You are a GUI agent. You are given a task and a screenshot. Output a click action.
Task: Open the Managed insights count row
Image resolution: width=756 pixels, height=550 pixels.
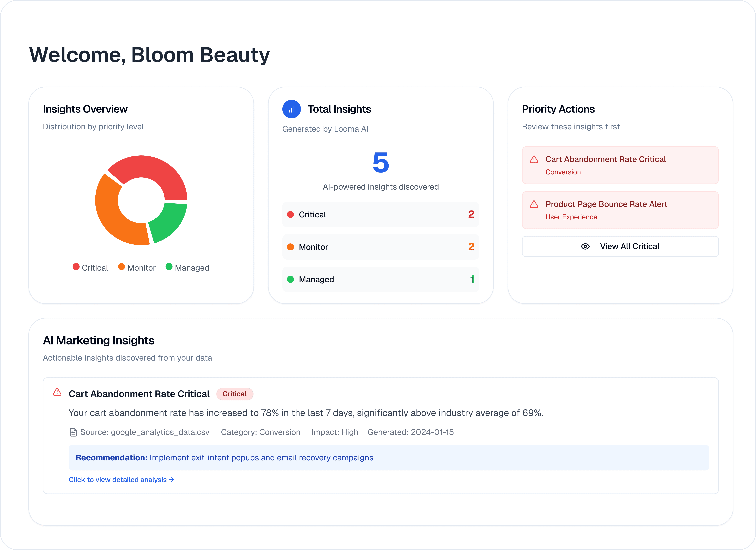pos(381,279)
